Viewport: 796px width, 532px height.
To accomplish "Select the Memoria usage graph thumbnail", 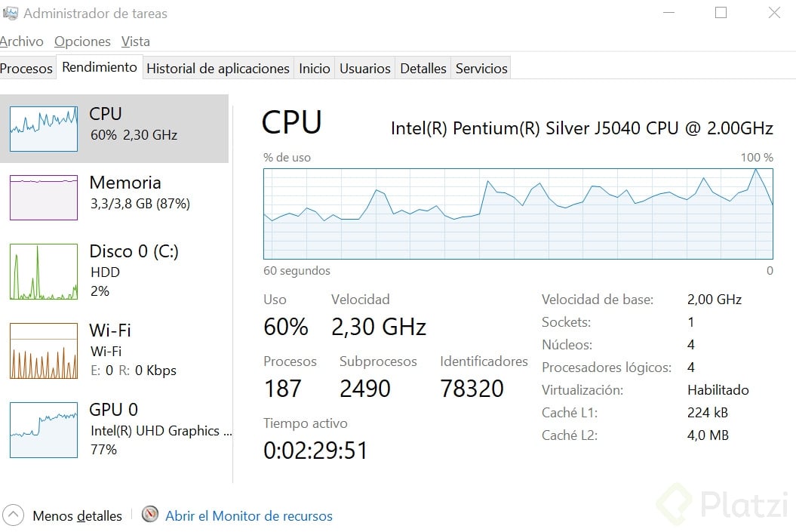I will tap(44, 197).
